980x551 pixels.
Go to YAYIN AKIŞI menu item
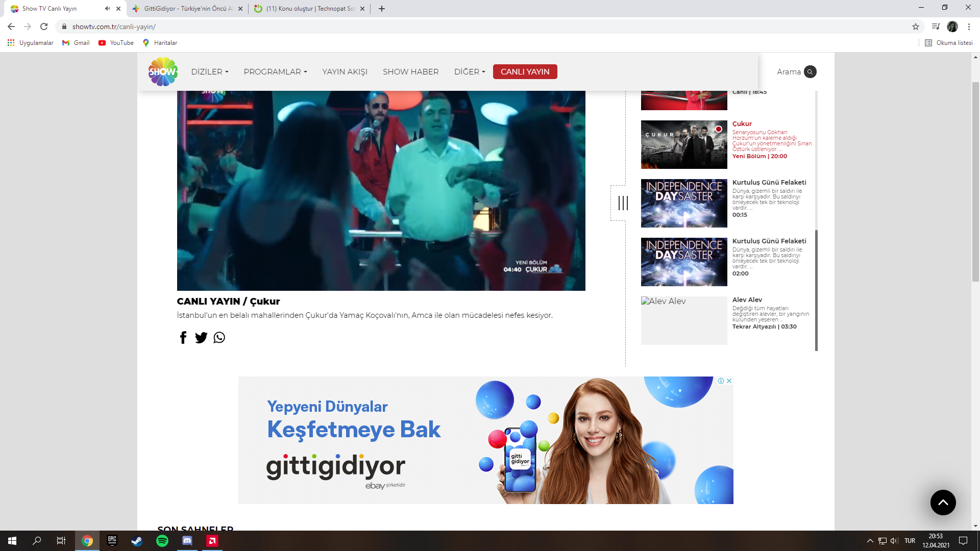point(345,72)
